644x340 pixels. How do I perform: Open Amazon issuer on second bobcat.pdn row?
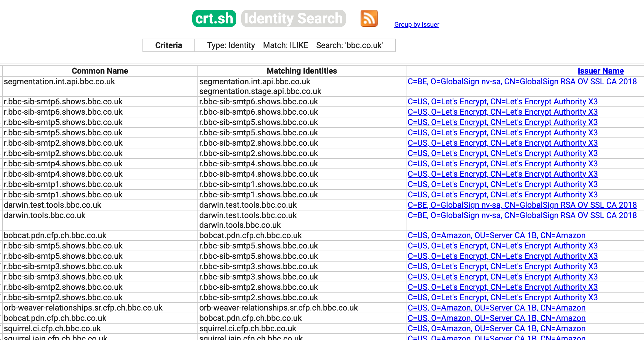(x=497, y=318)
